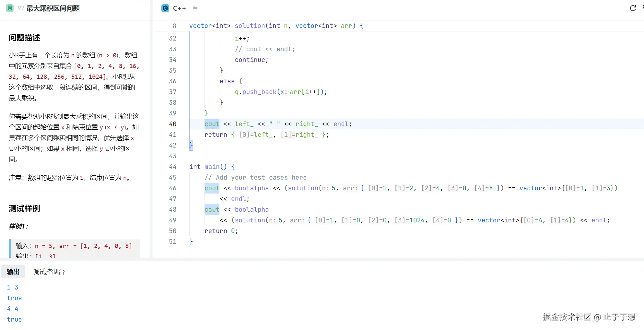The width and height of the screenshot is (644, 330).
Task: Click line number 44 beside int main
Action: point(173,167)
